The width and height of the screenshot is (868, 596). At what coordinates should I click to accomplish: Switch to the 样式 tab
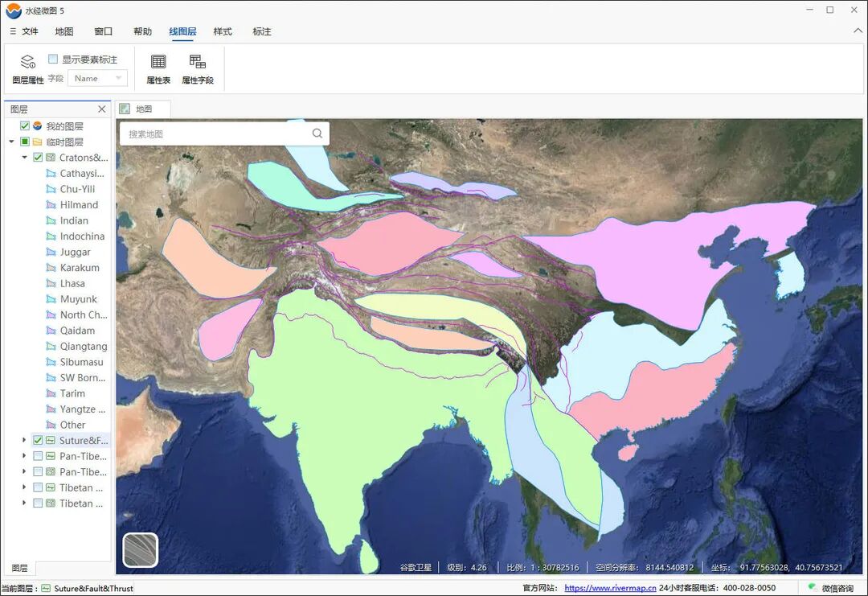[x=223, y=31]
